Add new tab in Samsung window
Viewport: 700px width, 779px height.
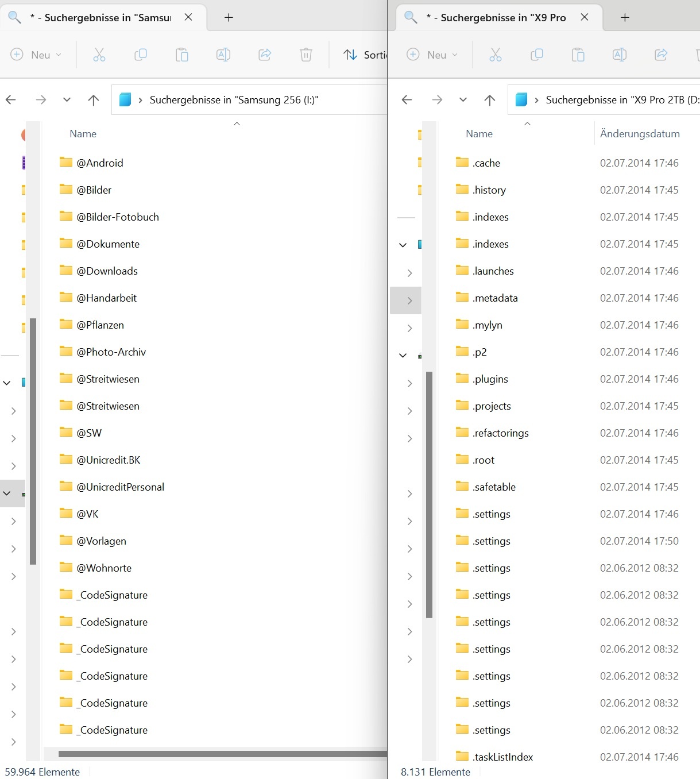[229, 17]
